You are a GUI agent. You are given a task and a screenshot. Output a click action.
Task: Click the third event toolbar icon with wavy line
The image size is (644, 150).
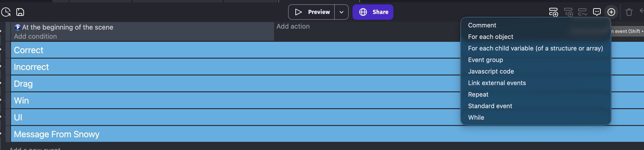pyautogui.click(x=582, y=12)
